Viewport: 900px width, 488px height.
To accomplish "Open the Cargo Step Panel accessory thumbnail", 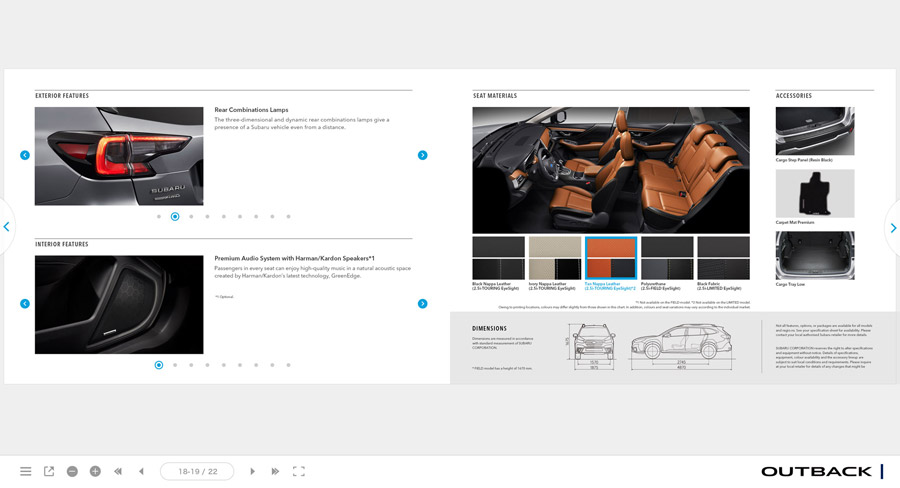I will point(815,129).
